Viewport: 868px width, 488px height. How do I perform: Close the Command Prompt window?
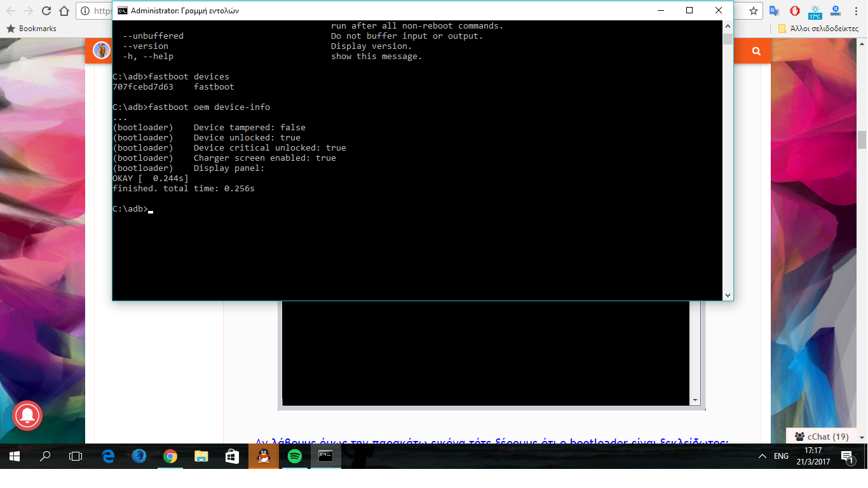coord(719,10)
